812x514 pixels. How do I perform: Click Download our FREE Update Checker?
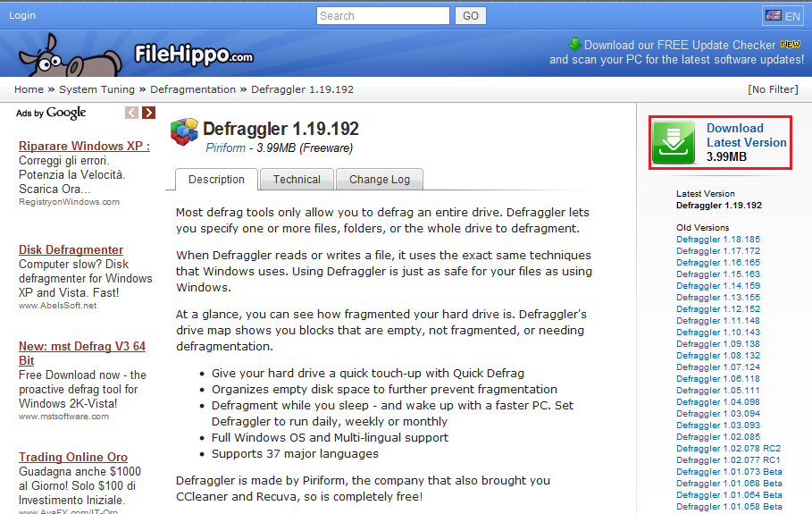pyautogui.click(x=680, y=45)
